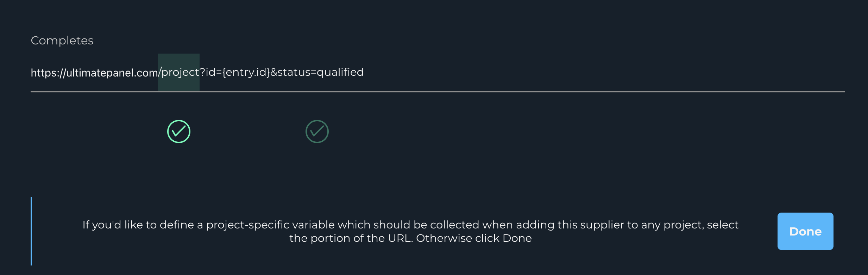Click the dimmed green checkmark icon on the right
The width and height of the screenshot is (868, 275).
tap(316, 131)
